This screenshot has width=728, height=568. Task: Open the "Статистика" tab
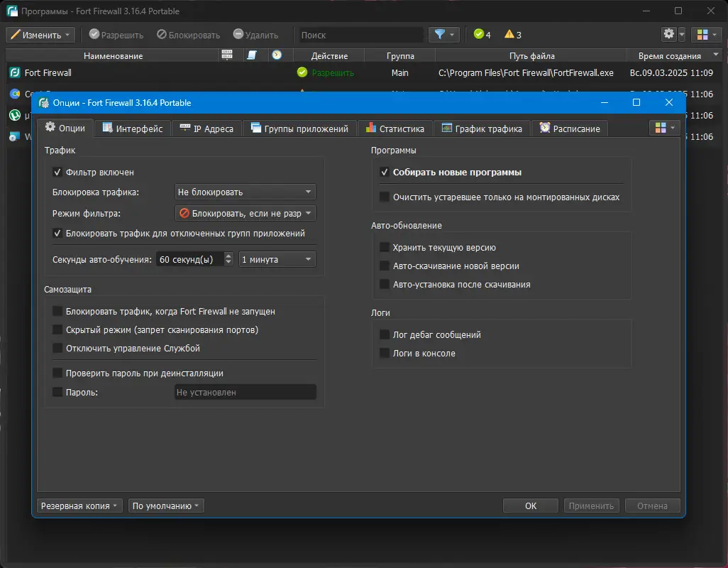[x=395, y=129]
